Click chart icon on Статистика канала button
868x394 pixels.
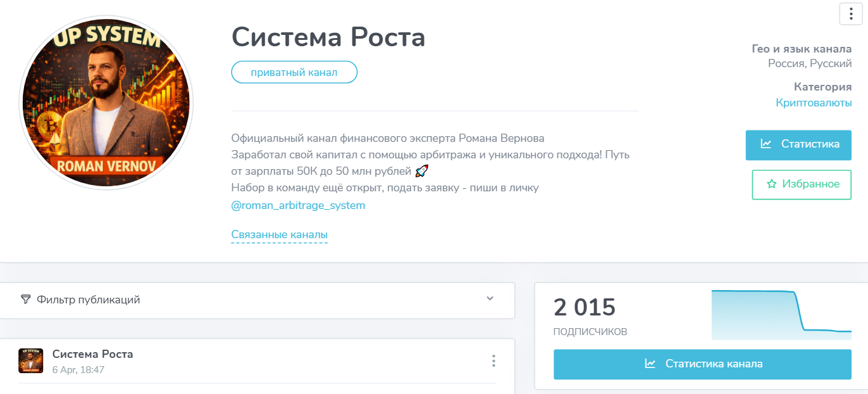650,364
